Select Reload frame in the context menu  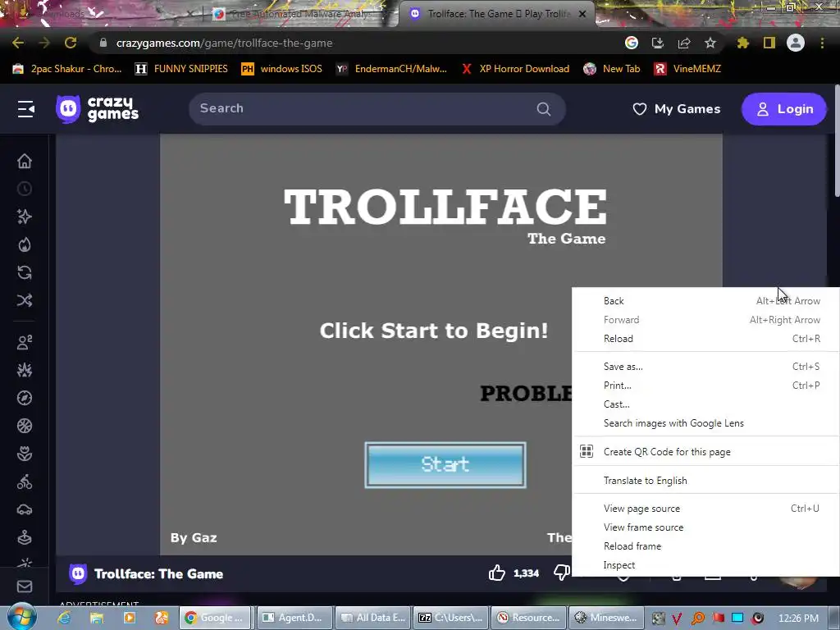(x=705, y=546)
